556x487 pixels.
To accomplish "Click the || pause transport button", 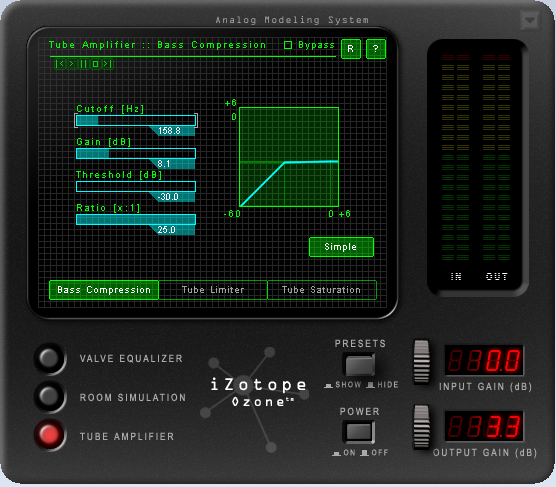I will tap(83, 64).
